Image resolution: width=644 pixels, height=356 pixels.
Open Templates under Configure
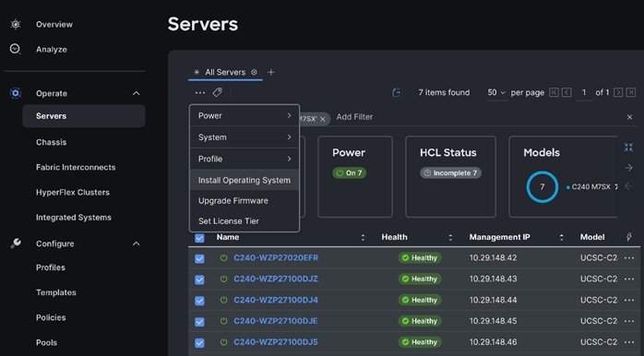pos(56,292)
